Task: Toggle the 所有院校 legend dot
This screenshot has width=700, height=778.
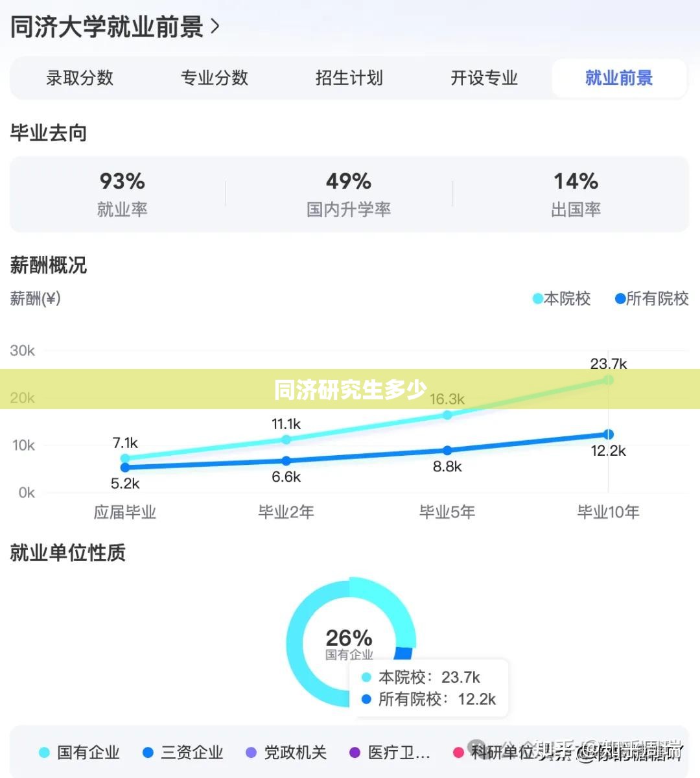Action: point(620,299)
